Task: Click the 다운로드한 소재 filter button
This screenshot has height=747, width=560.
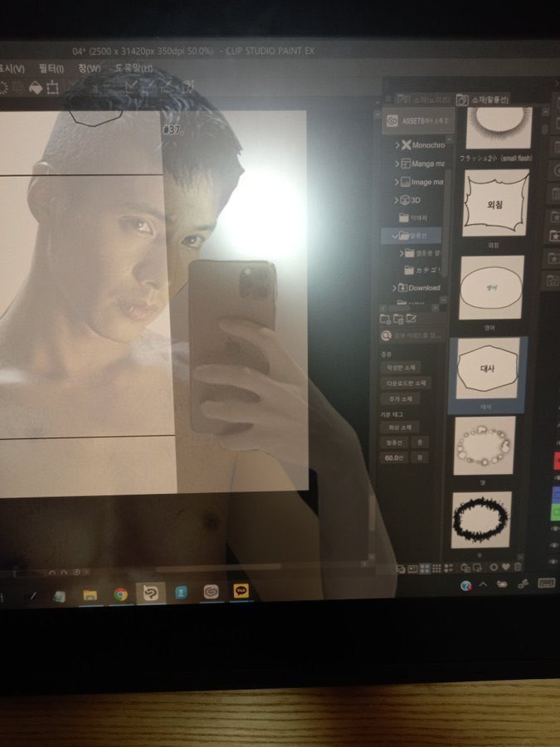Action: point(404,383)
